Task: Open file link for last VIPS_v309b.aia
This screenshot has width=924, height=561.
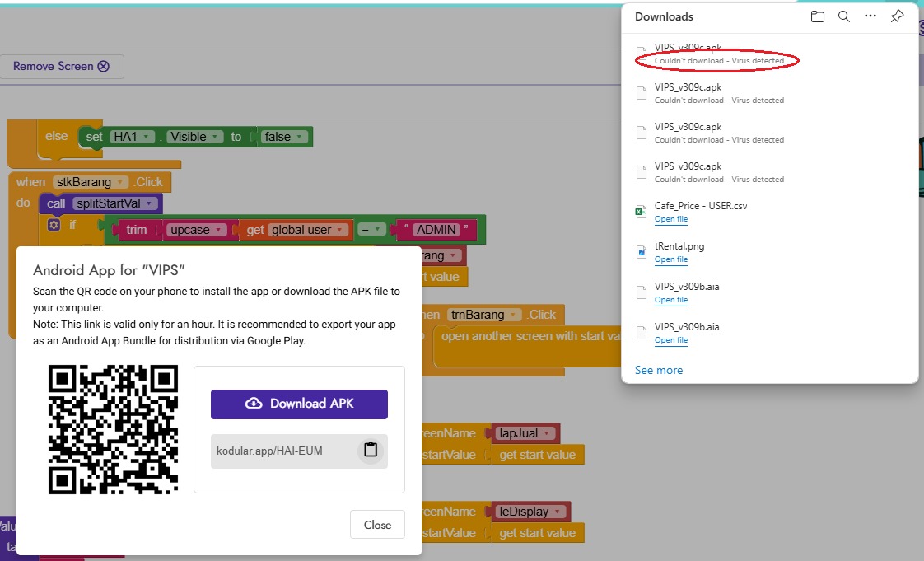Action: coord(670,340)
